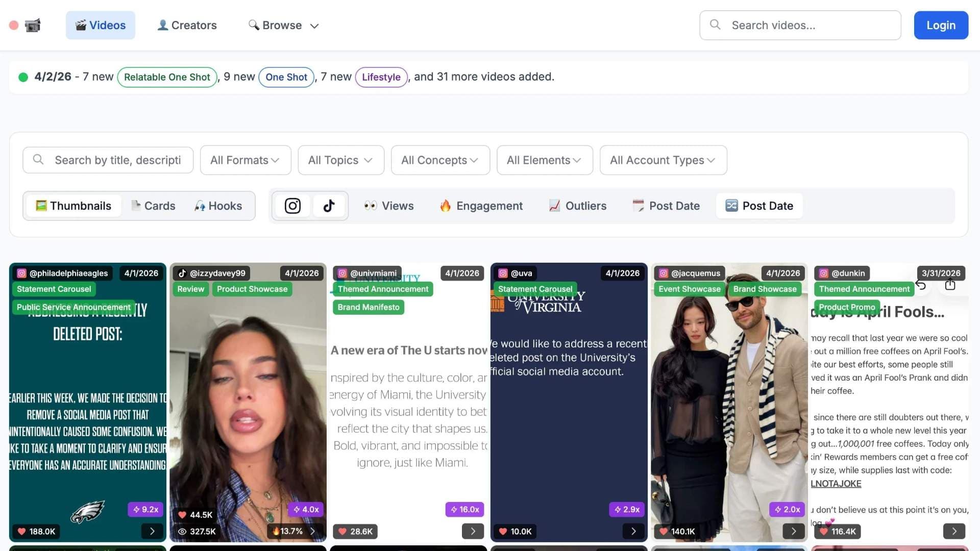980x551 pixels.
Task: Enable the Hooks view mode
Action: tap(219, 206)
